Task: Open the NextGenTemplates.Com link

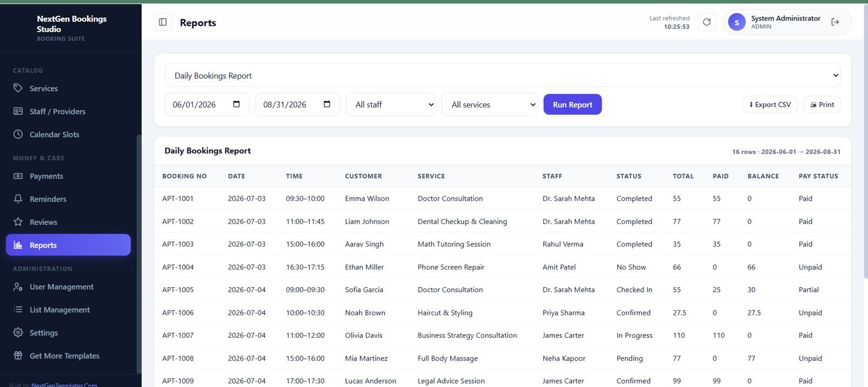Action: (x=64, y=385)
